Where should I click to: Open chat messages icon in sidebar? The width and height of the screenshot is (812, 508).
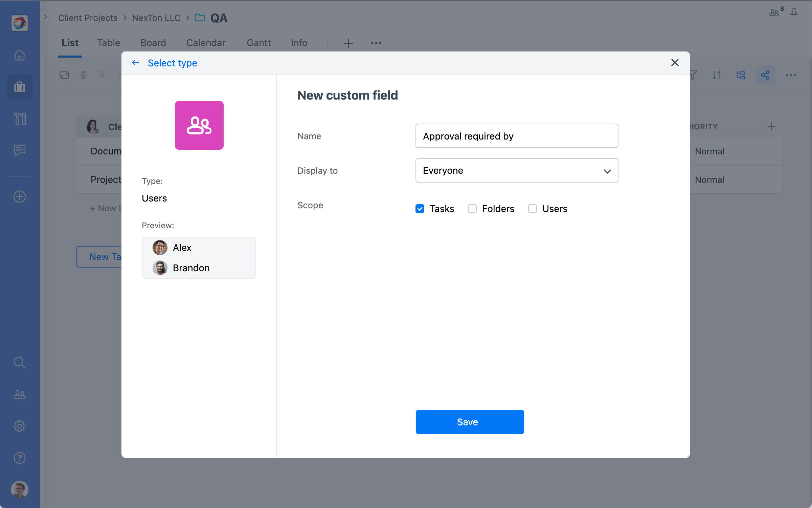coord(20,150)
